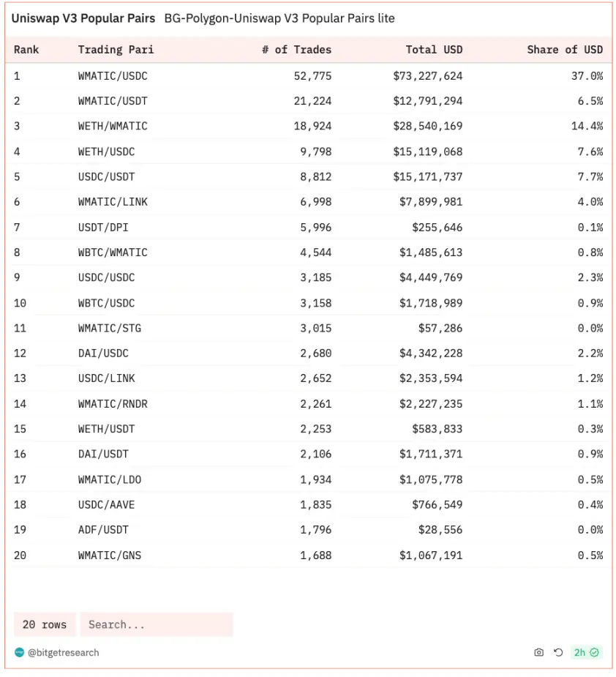
Task: Open the Uniswap V3 Popular Pairs title
Action: [83, 18]
